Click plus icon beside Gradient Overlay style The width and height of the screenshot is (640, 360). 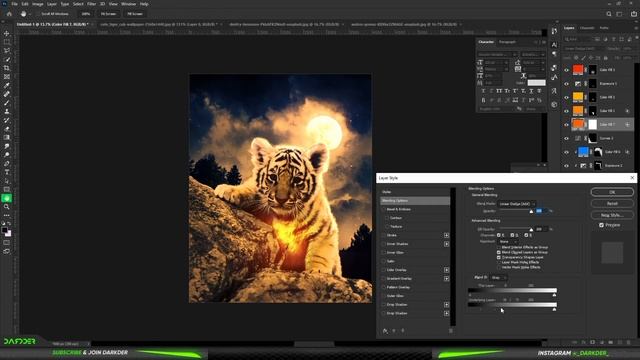tap(446, 278)
